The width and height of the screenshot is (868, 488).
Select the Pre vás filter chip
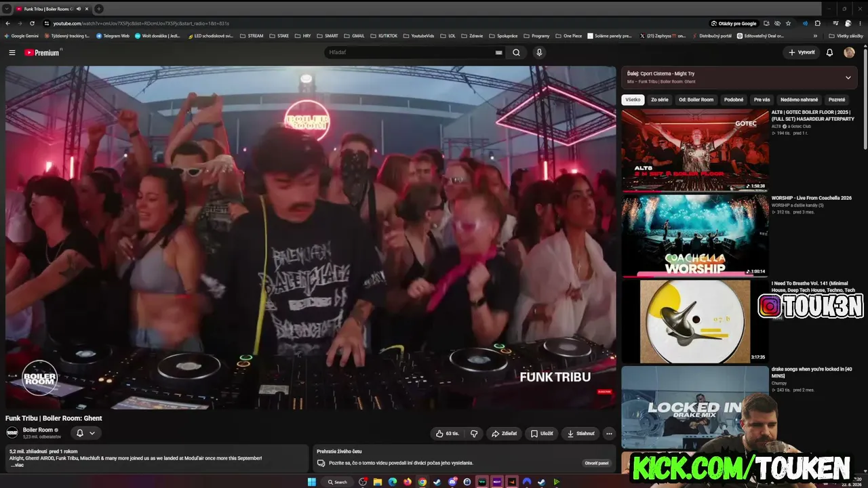(762, 100)
